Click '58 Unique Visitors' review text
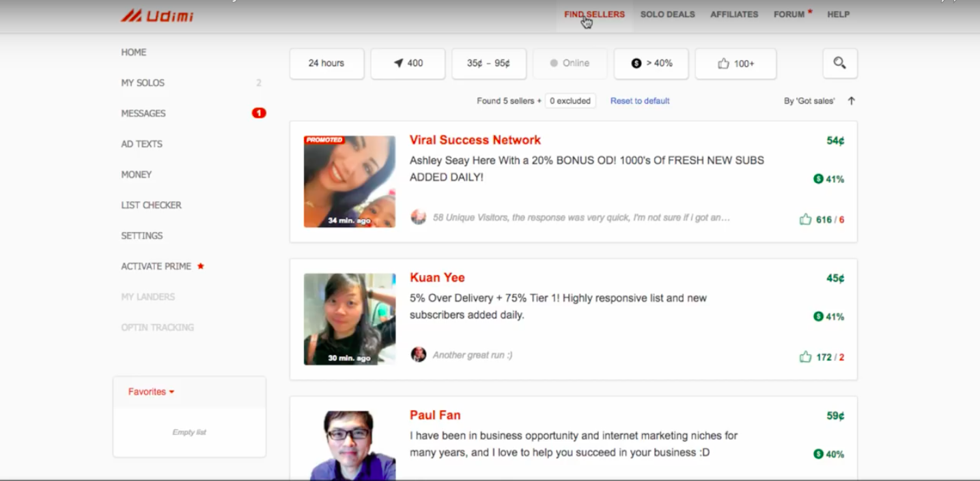Image resolution: width=980 pixels, height=481 pixels. [x=582, y=218]
